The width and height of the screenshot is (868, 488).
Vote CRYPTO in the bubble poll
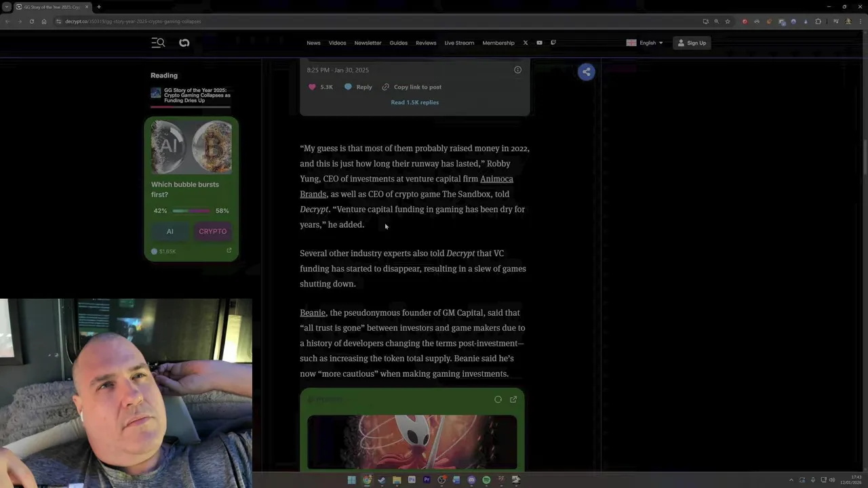(212, 231)
